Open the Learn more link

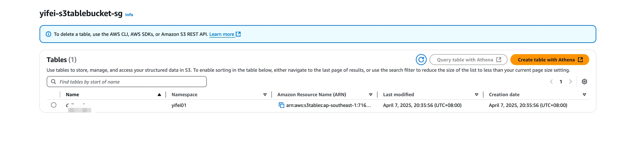point(221,34)
